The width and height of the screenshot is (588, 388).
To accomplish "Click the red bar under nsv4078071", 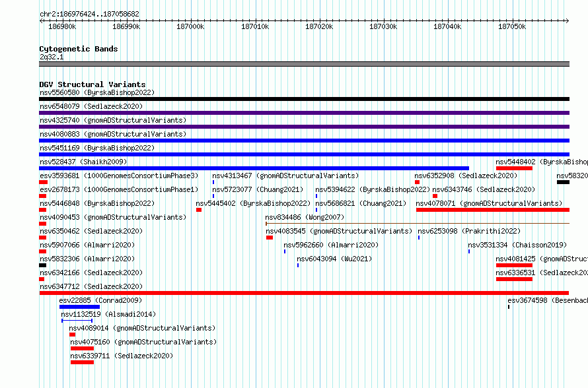I will pyautogui.click(x=493, y=210).
